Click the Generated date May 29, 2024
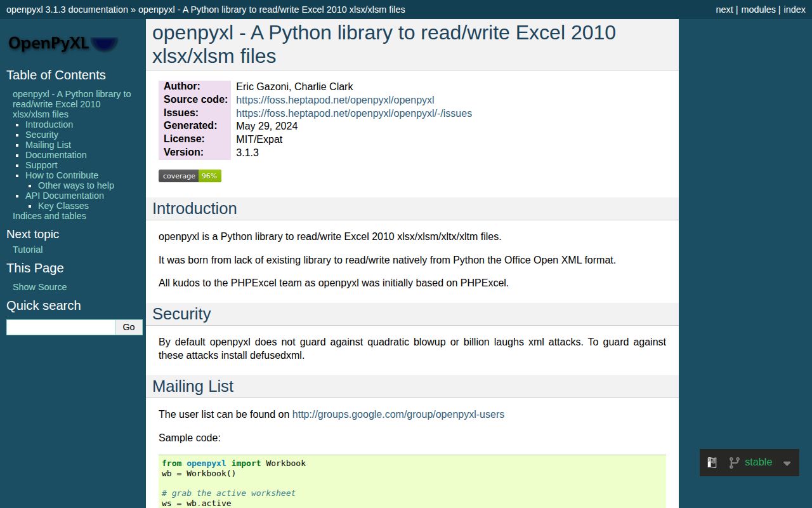The image size is (812, 508). pyautogui.click(x=266, y=126)
